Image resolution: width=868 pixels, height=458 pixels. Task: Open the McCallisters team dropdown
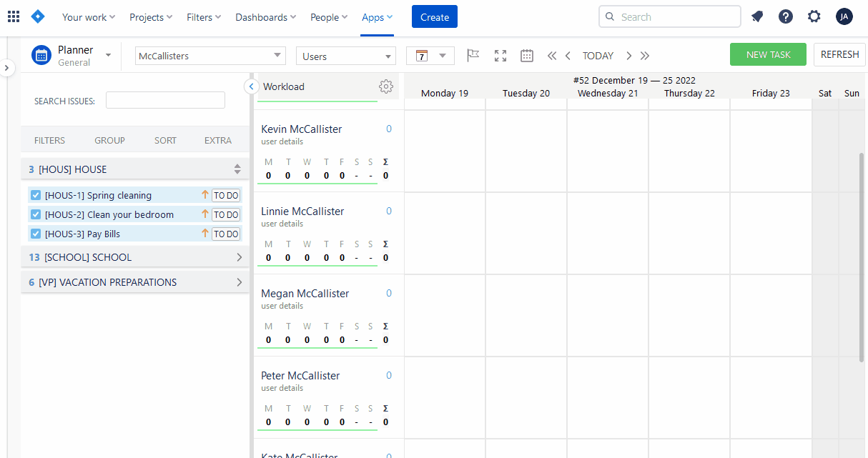point(210,56)
